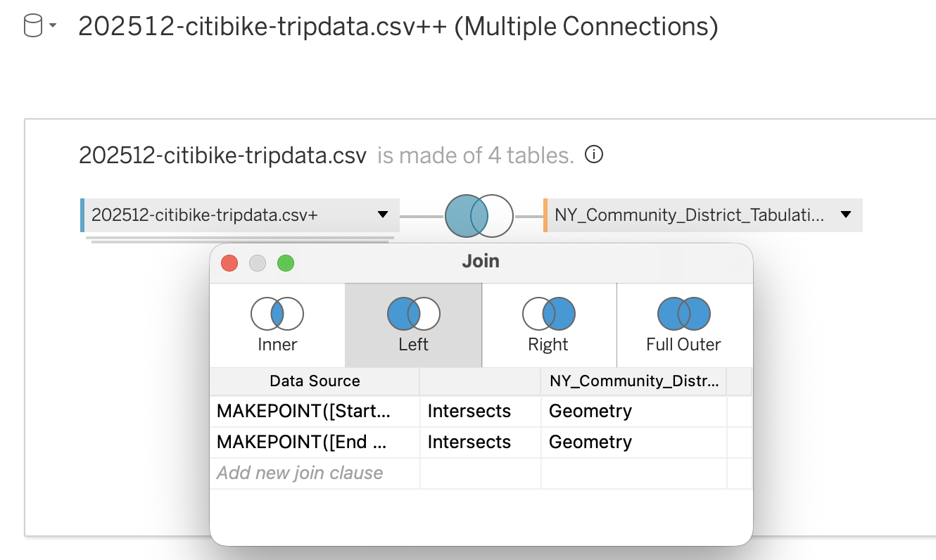936x560 pixels.
Task: Click the info icon next to '4 tables'
Action: coord(594,155)
